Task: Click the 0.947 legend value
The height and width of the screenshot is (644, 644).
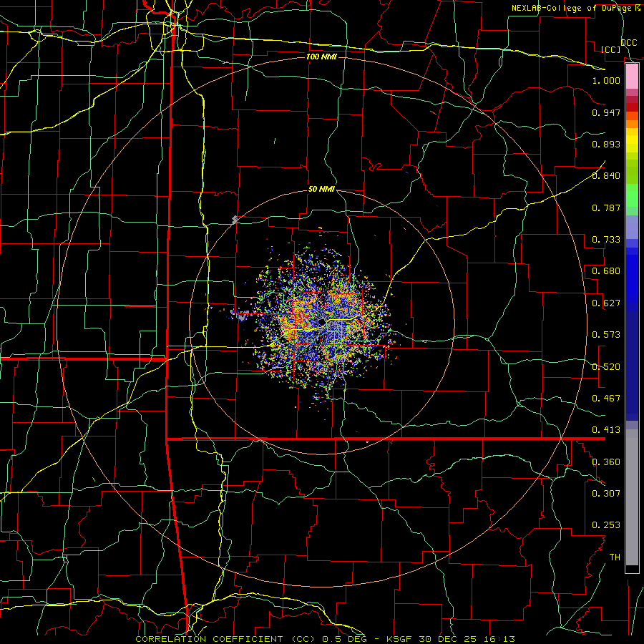Action: point(606,112)
